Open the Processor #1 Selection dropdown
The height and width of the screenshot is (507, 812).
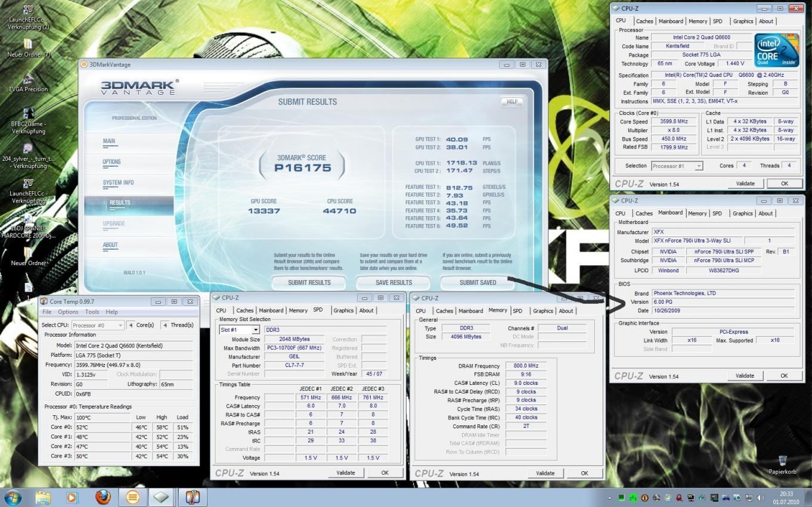(x=699, y=166)
